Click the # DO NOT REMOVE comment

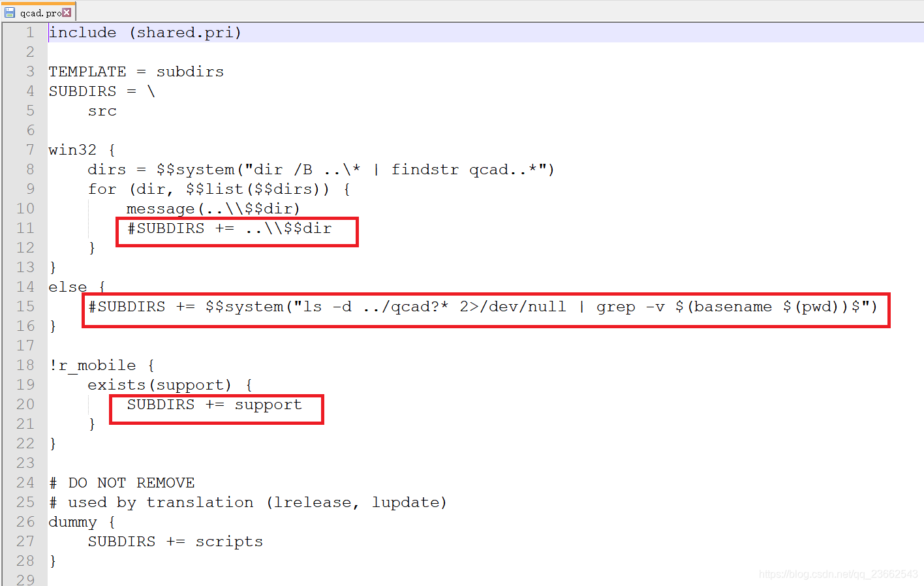[122, 483]
